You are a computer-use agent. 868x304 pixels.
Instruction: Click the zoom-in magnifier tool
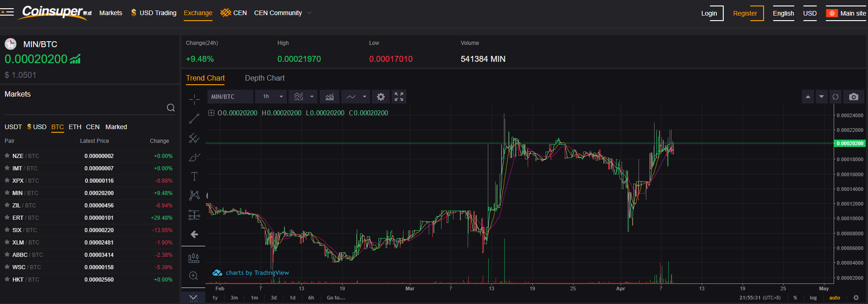click(x=194, y=276)
